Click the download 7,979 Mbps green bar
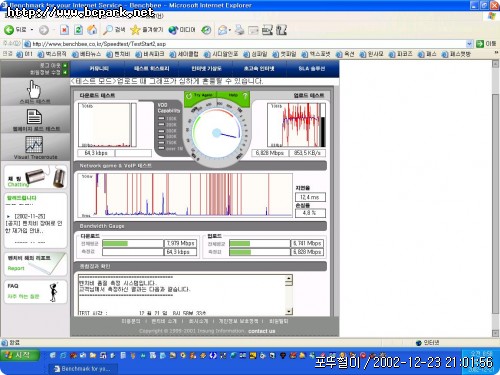 [x=115, y=244]
